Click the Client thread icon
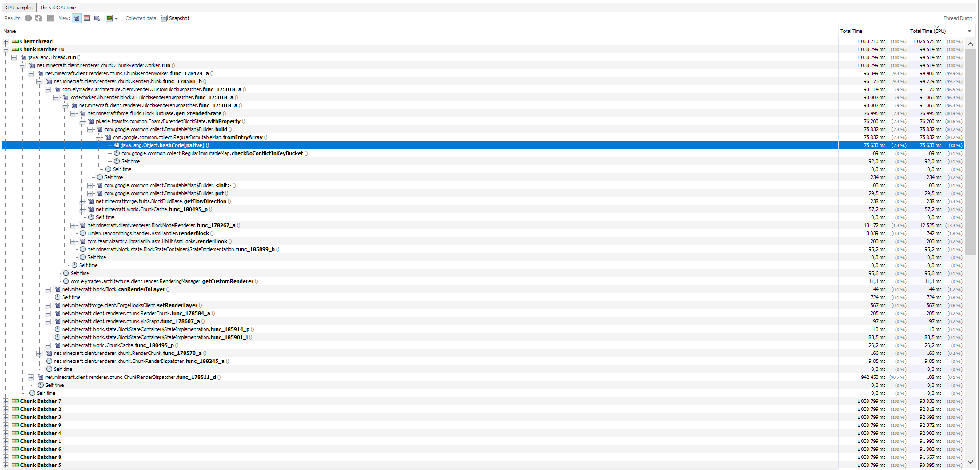Image resolution: width=980 pixels, height=470 pixels. point(15,41)
